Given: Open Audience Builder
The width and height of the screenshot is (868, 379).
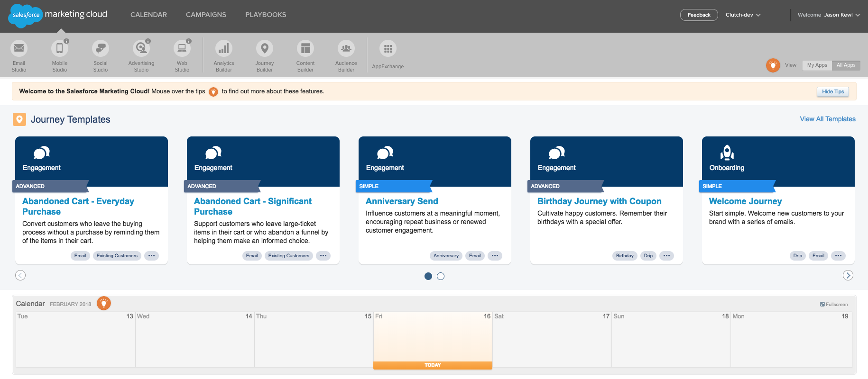Looking at the screenshot, I should 346,55.
